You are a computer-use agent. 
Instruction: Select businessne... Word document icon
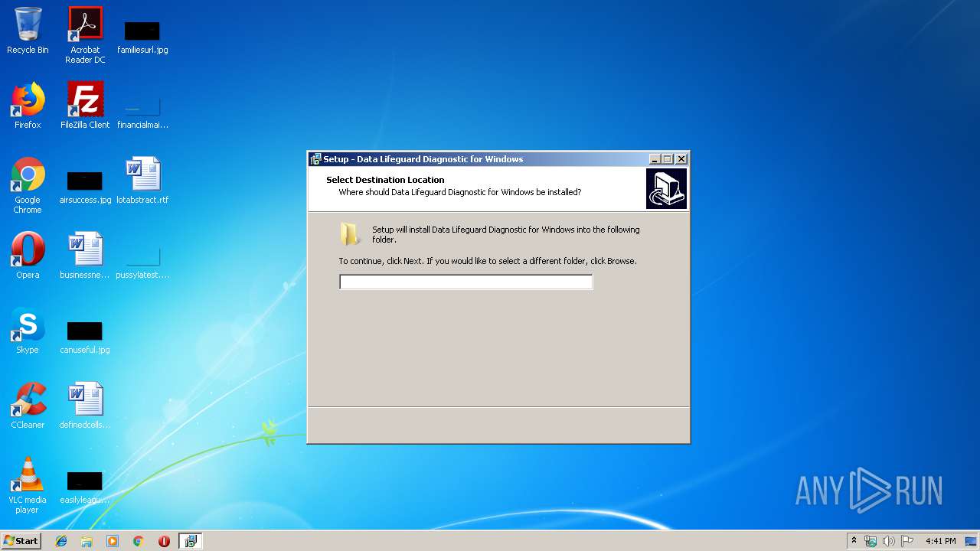(85, 256)
